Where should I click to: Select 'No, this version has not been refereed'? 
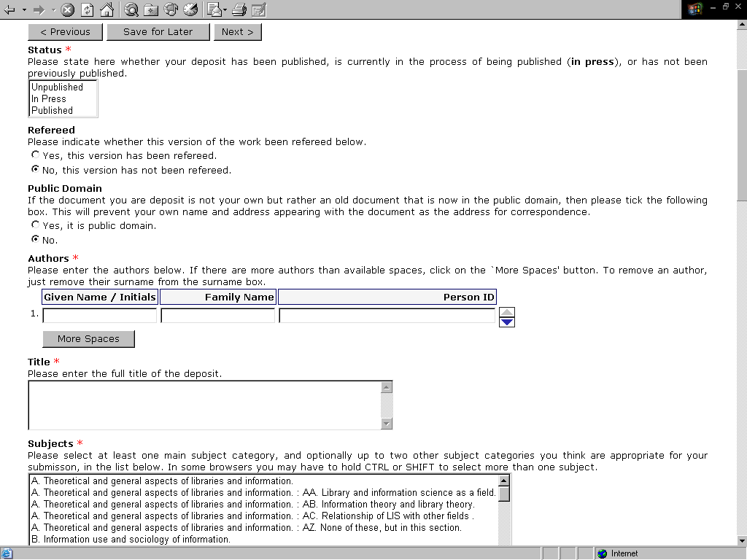pos(36,169)
